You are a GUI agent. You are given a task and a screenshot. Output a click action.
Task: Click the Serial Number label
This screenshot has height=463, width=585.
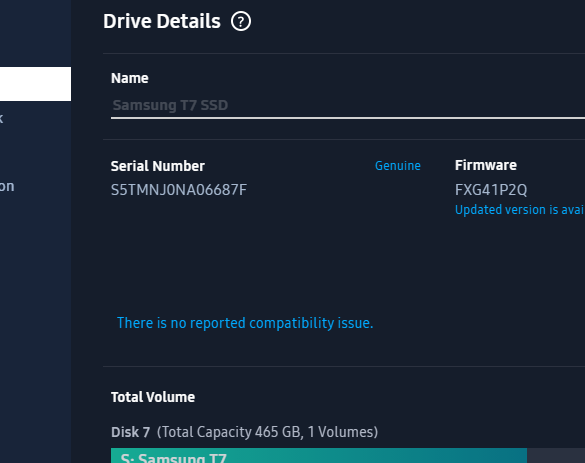(x=158, y=166)
